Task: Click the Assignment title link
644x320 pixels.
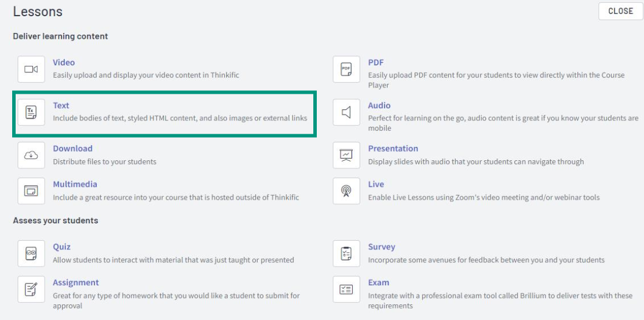Action: (75, 282)
